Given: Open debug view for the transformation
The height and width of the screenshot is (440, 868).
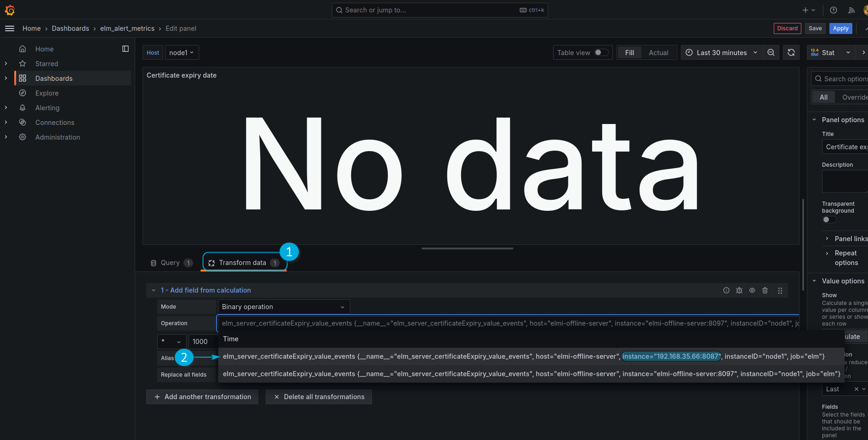Looking at the screenshot, I should click(x=739, y=290).
